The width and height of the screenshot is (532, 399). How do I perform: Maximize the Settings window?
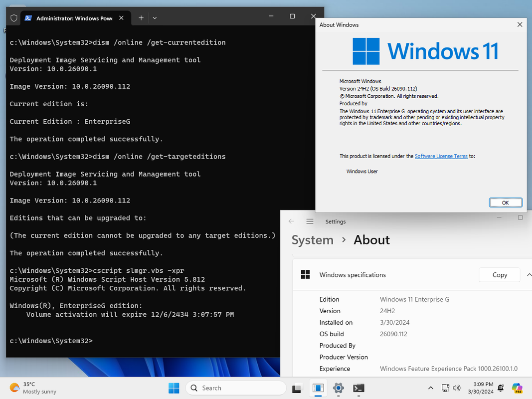[x=520, y=217]
